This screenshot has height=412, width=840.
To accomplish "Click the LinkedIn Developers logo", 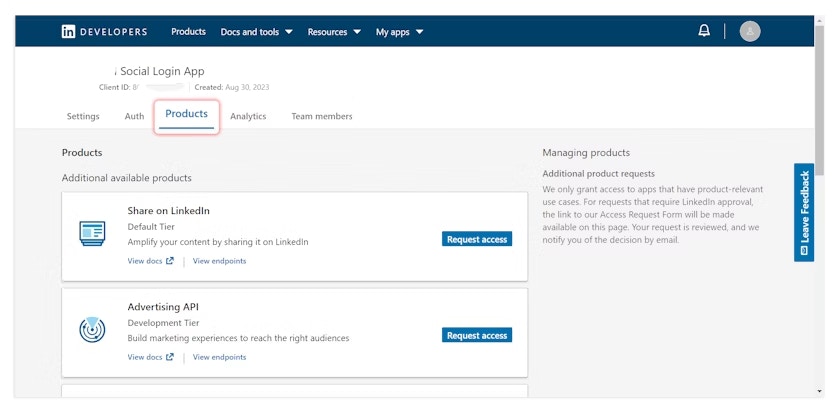I will [x=104, y=32].
